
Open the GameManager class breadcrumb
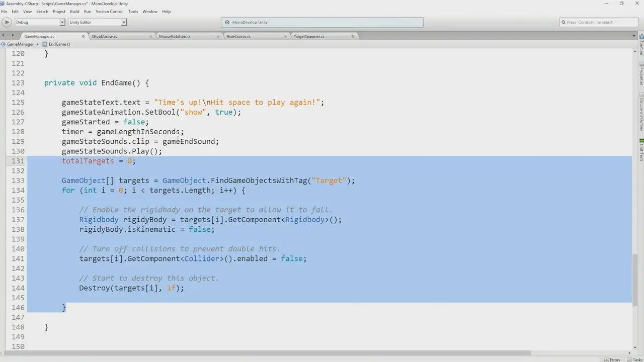[20, 44]
